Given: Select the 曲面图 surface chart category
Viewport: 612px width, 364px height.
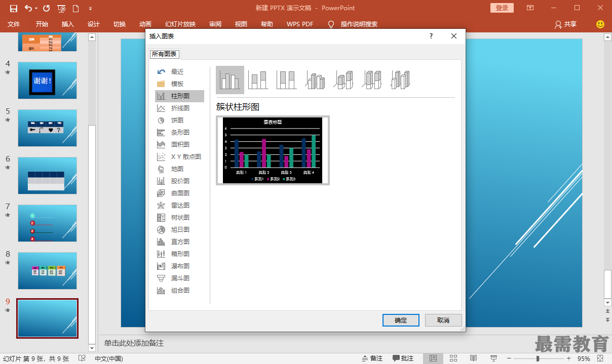Looking at the screenshot, I should click(179, 193).
